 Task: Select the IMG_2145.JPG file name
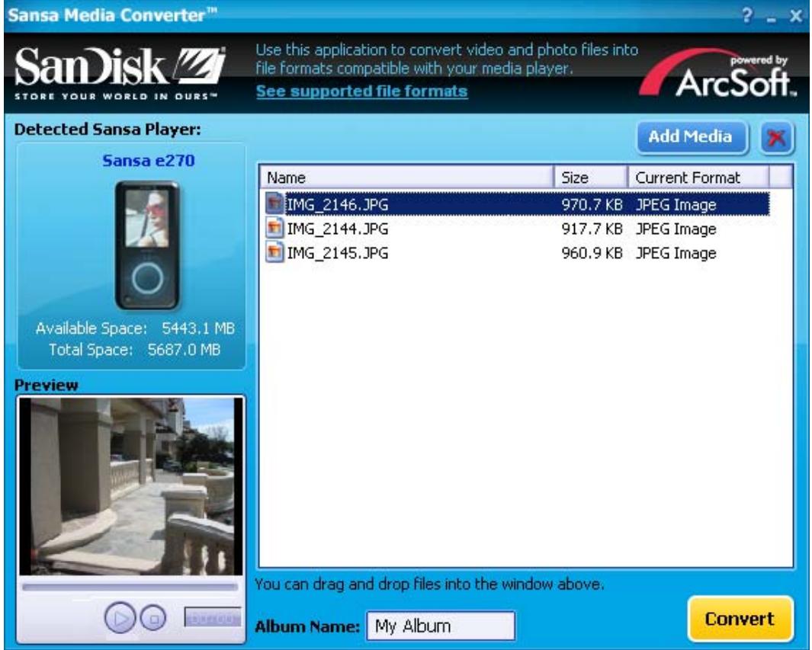338,253
